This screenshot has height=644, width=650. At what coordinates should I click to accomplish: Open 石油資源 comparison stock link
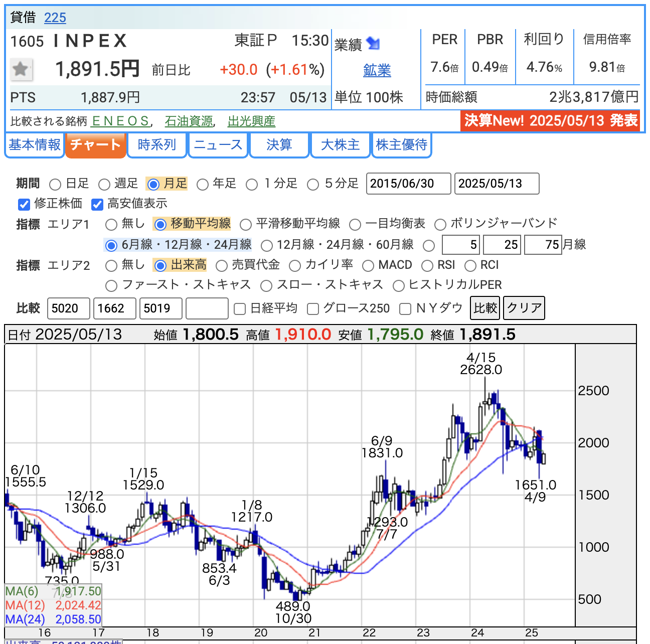tap(189, 121)
